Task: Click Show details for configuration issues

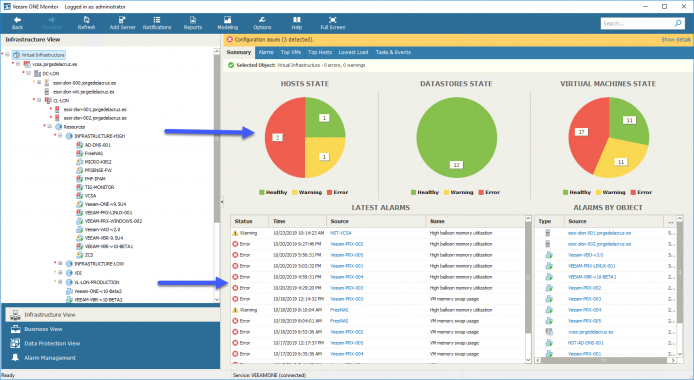Action: tap(676, 39)
